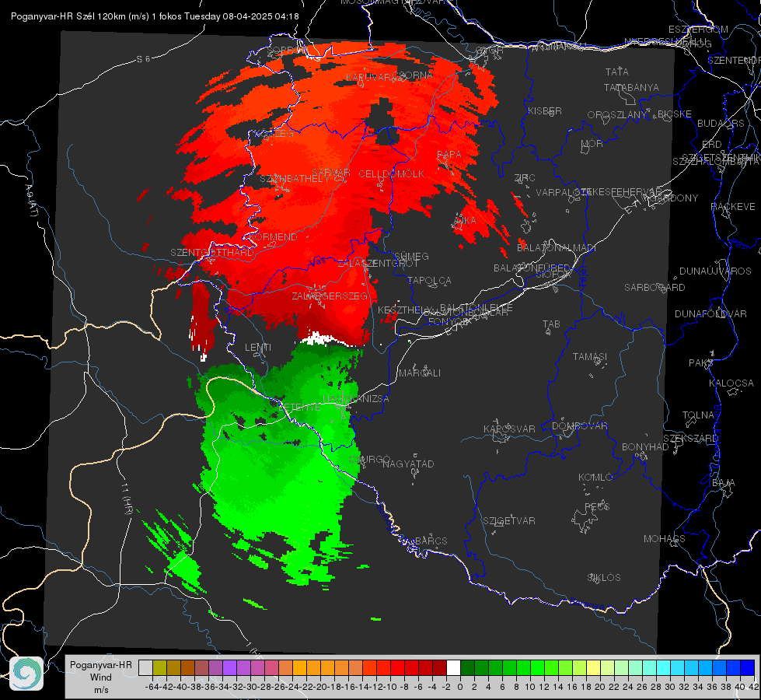Select the dark blue swatch before 42

[x=748, y=668]
